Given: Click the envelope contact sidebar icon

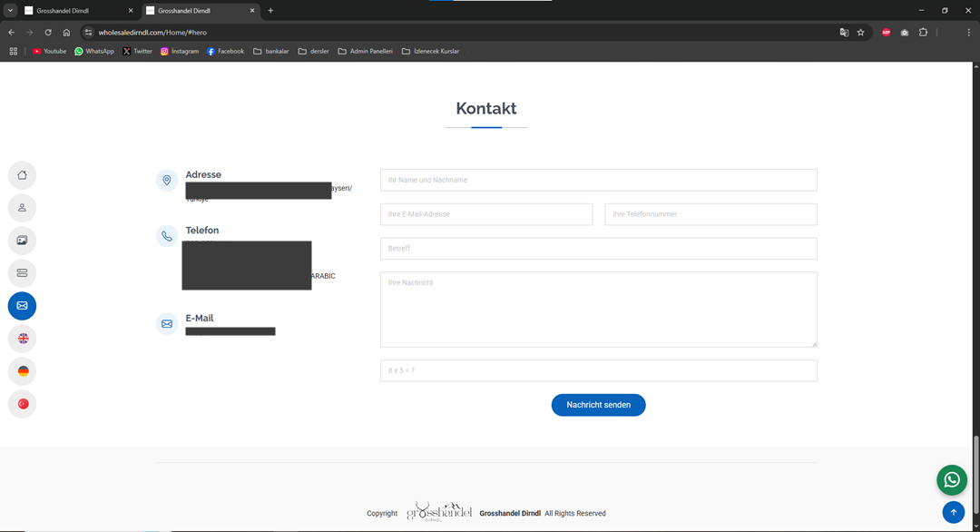Looking at the screenshot, I should (x=22, y=306).
